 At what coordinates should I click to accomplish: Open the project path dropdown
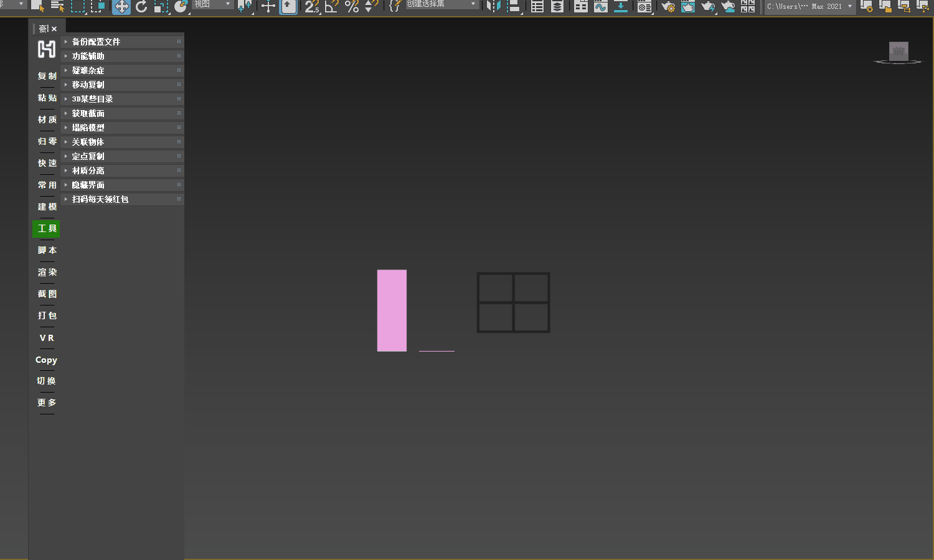point(810,6)
